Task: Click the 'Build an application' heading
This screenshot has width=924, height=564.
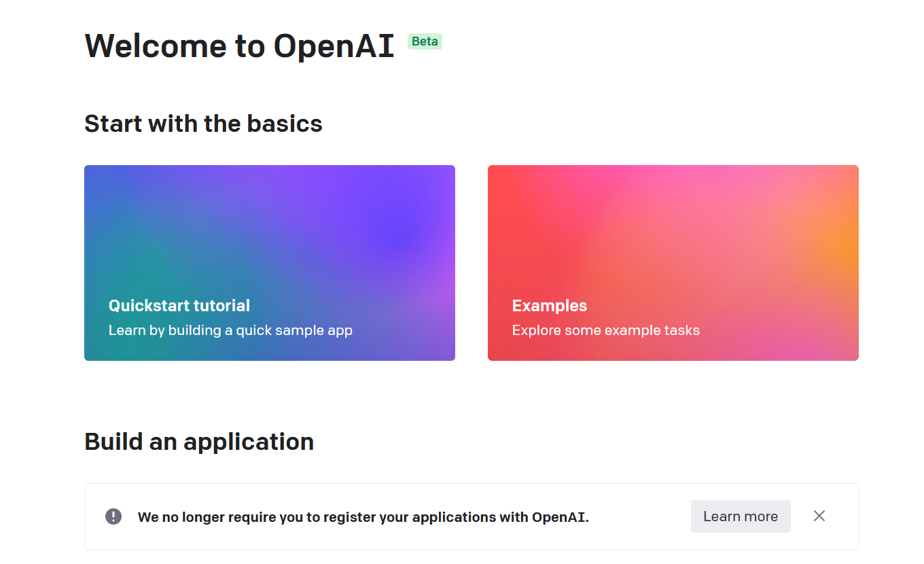Action: click(x=199, y=442)
